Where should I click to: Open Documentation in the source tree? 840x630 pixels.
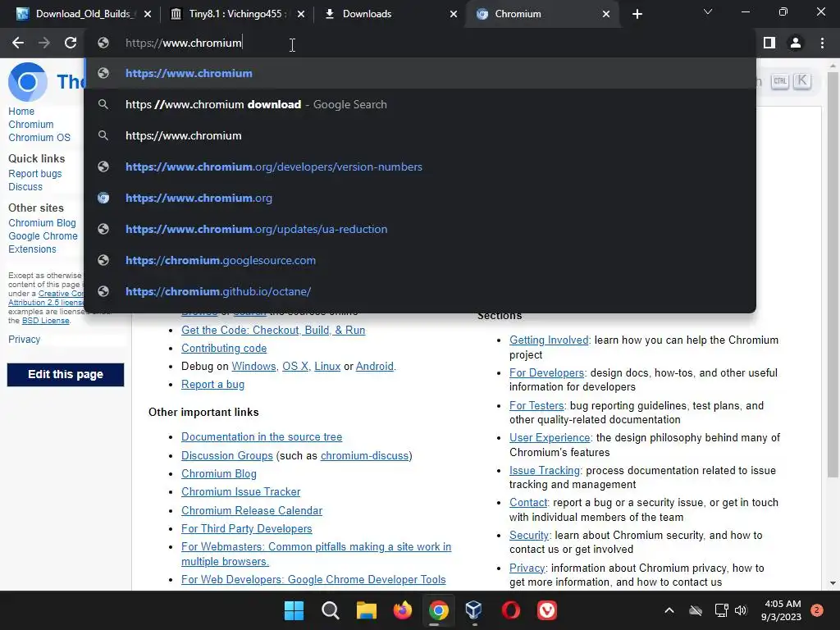click(x=262, y=437)
